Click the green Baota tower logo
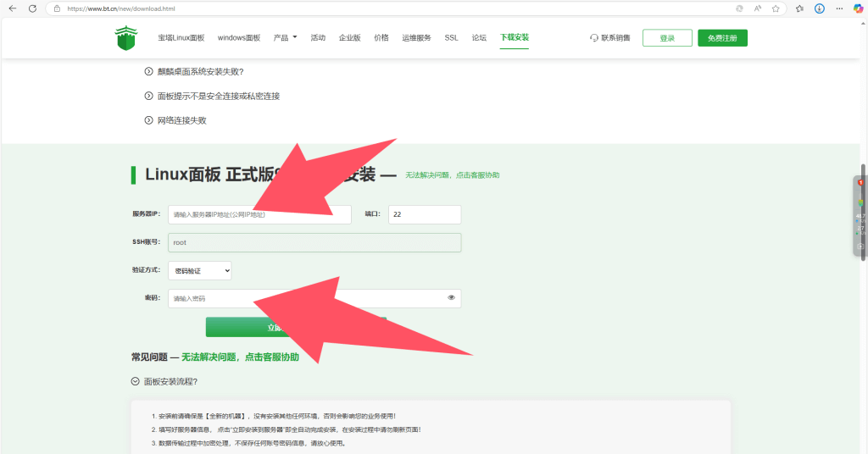The image size is (868, 454). (x=126, y=37)
